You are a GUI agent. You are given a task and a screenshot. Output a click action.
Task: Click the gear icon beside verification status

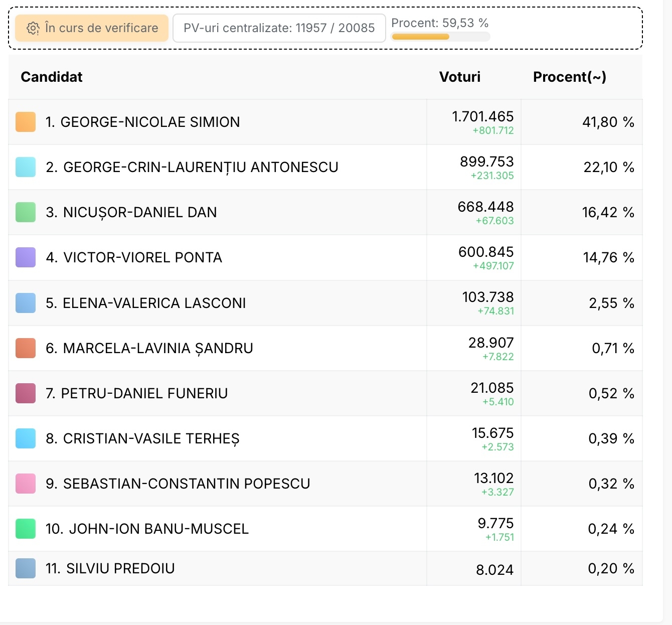coord(33,28)
